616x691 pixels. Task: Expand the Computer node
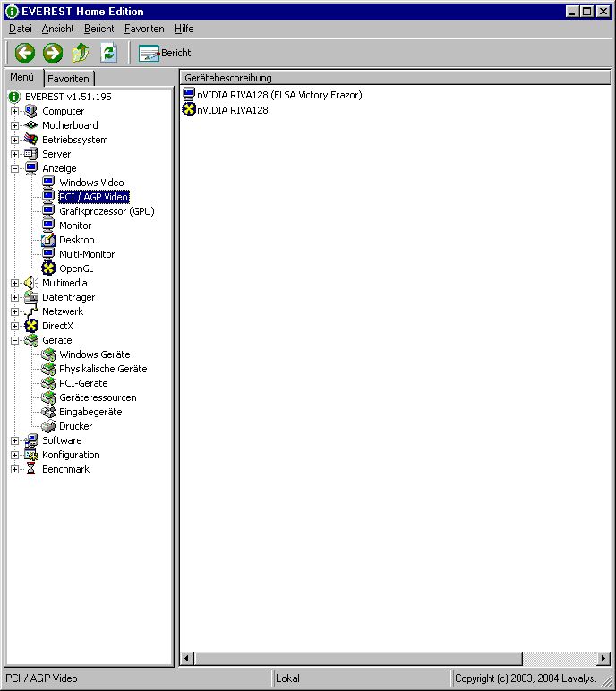tap(14, 111)
